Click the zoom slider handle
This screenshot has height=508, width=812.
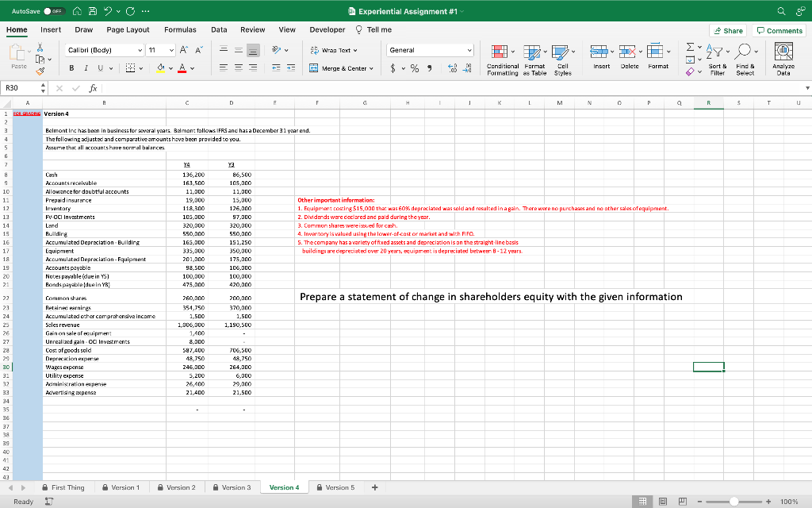point(733,502)
